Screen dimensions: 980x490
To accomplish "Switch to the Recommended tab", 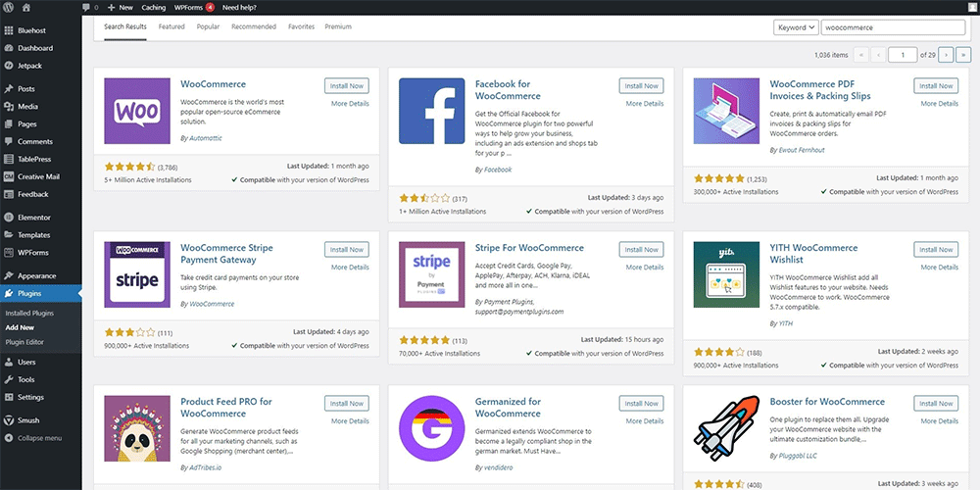I will coord(253,26).
